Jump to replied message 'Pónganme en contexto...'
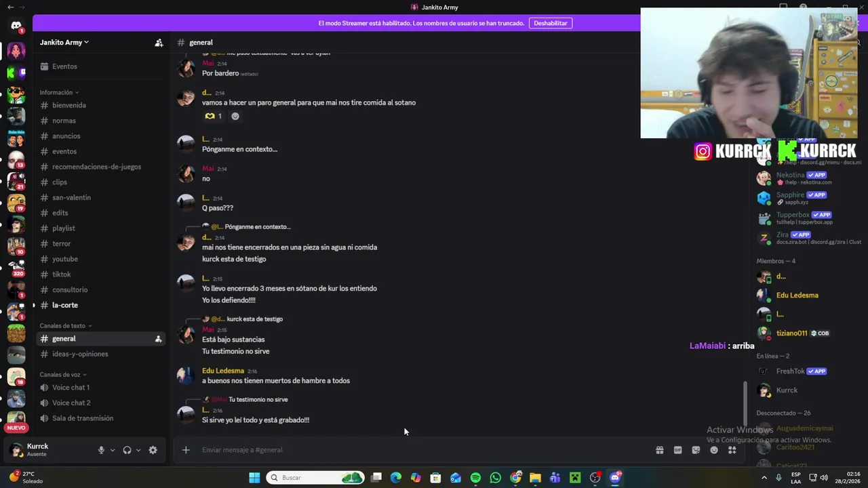Screen dimensions: 868x488 tap(258, 227)
